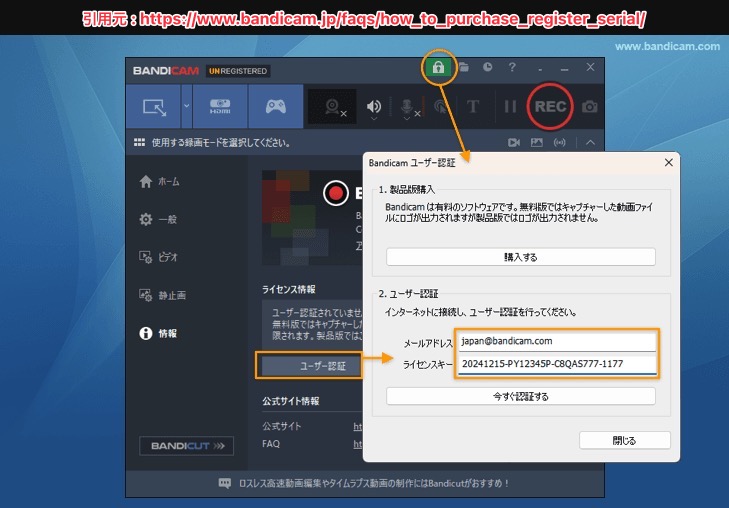Click the green lock registration icon
The image size is (729, 508).
pyautogui.click(x=438, y=67)
